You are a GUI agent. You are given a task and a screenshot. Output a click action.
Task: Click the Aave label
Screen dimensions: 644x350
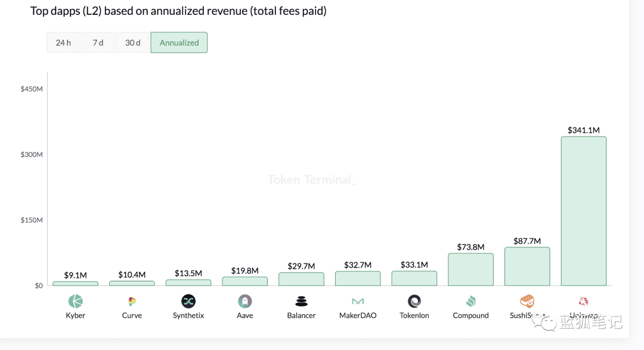point(245,315)
